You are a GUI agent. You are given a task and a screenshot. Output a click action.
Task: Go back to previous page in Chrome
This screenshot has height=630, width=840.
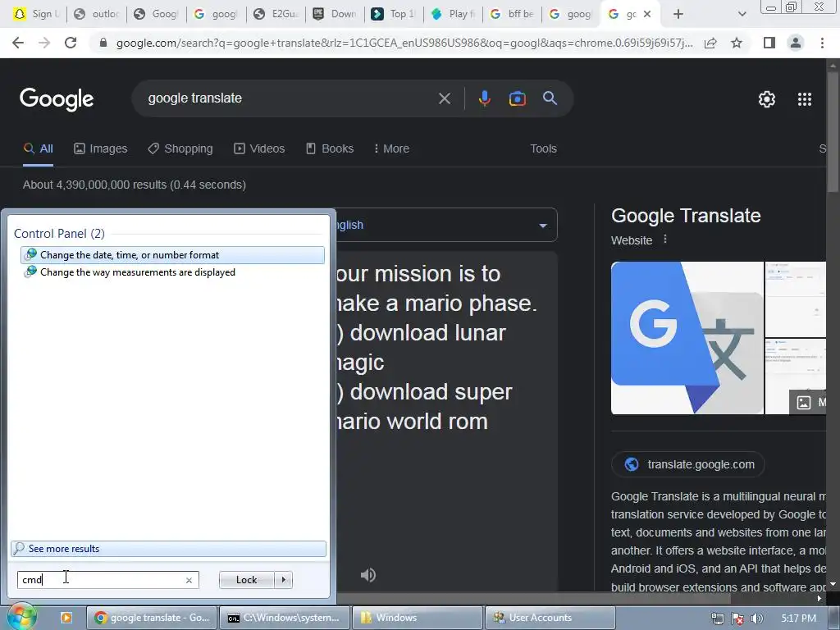click(x=18, y=43)
